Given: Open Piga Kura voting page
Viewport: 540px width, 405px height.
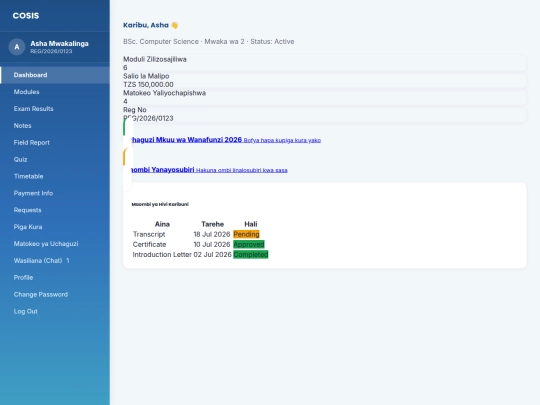Looking at the screenshot, I should coord(55,227).
